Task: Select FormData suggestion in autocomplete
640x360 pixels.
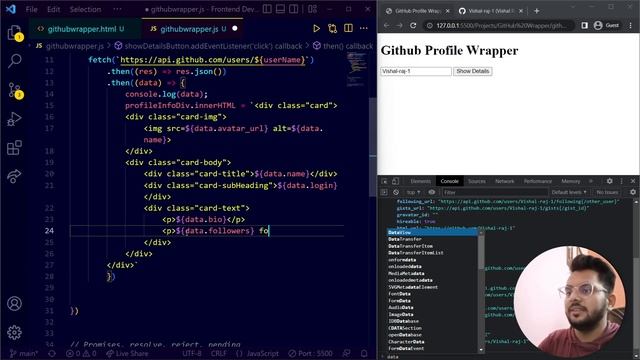Action: pos(433,301)
